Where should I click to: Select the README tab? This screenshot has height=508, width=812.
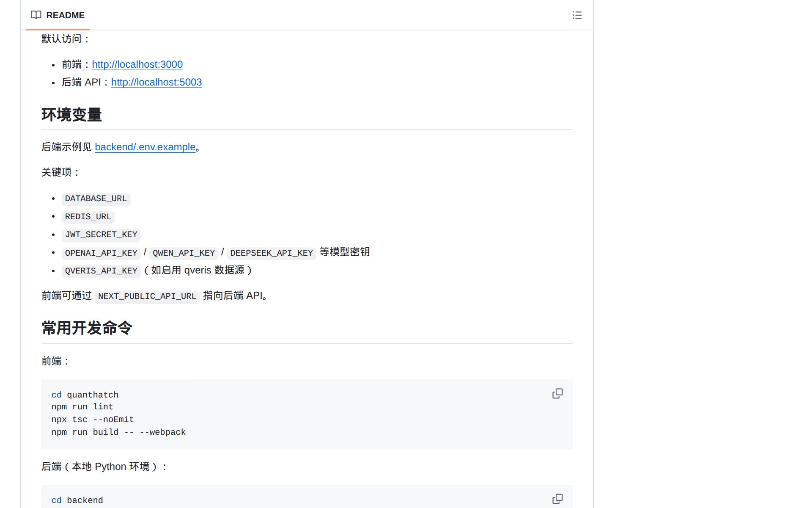click(58, 15)
